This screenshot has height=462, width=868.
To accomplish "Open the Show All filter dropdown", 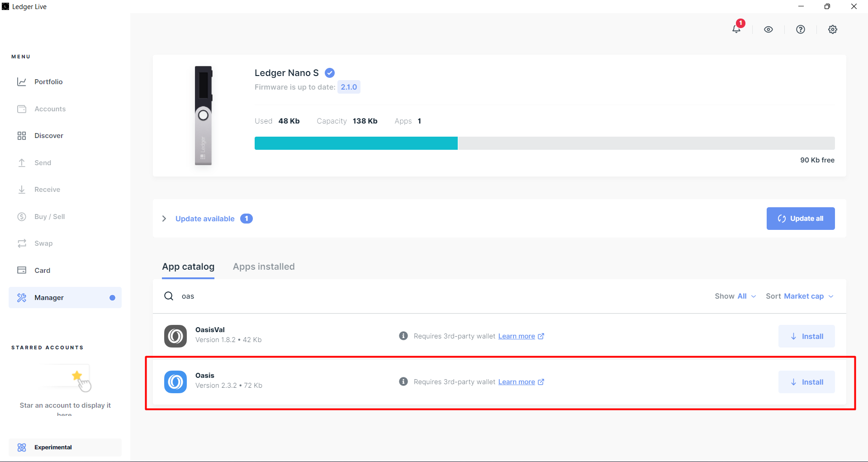I will click(735, 296).
